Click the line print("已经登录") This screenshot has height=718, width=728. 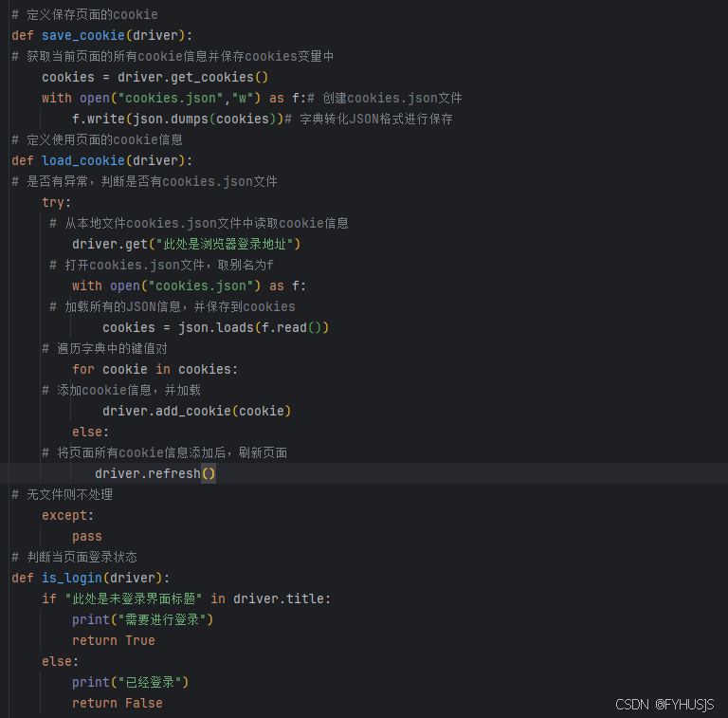point(131,683)
